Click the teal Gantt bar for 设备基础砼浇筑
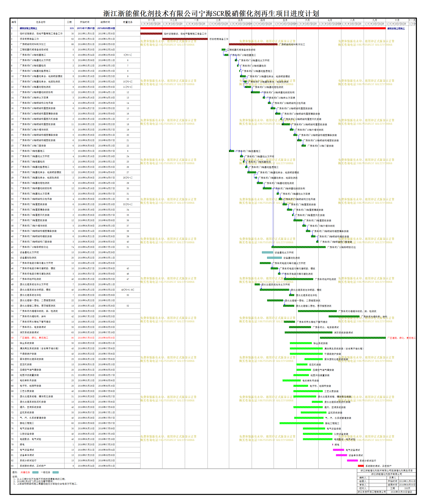 [274, 258]
